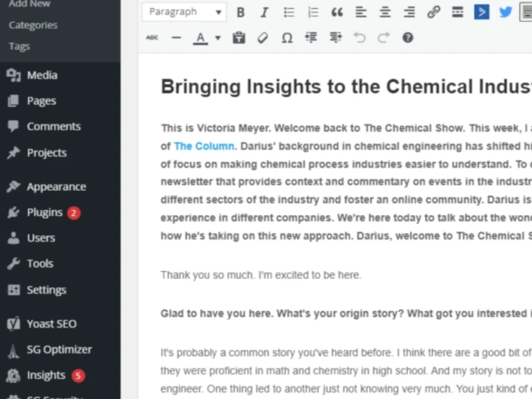
Task: Open the SG Optimizer menu
Action: click(x=60, y=350)
